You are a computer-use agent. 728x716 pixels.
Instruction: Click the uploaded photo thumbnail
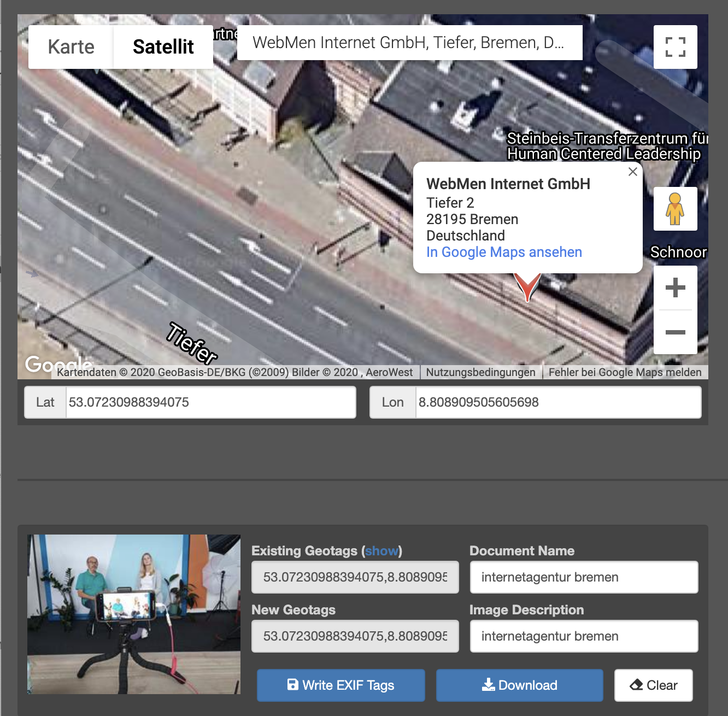click(x=134, y=614)
